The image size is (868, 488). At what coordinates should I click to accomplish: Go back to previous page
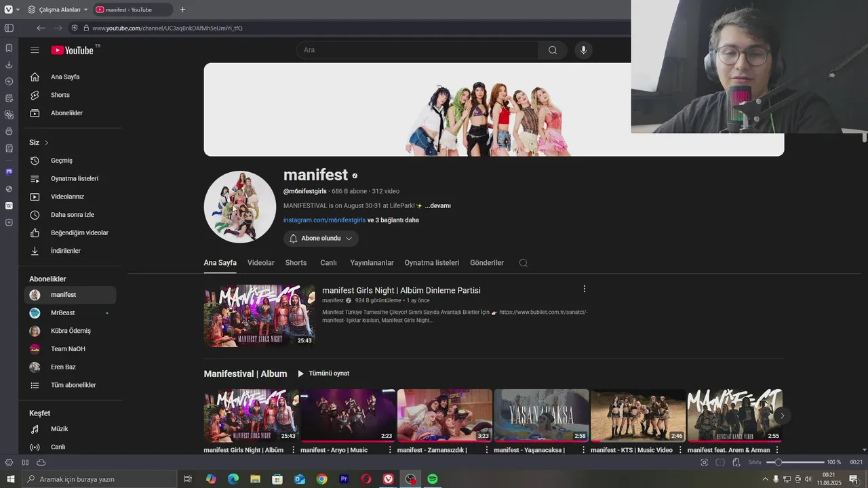tap(41, 28)
